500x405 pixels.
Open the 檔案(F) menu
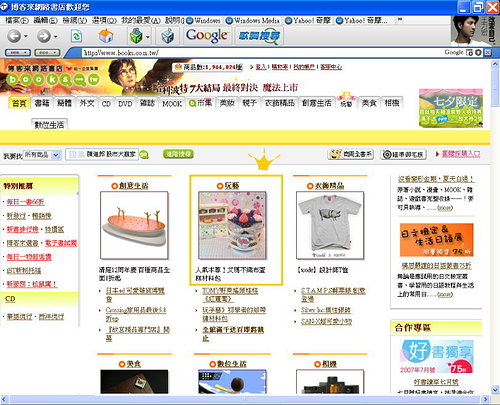click(17, 20)
